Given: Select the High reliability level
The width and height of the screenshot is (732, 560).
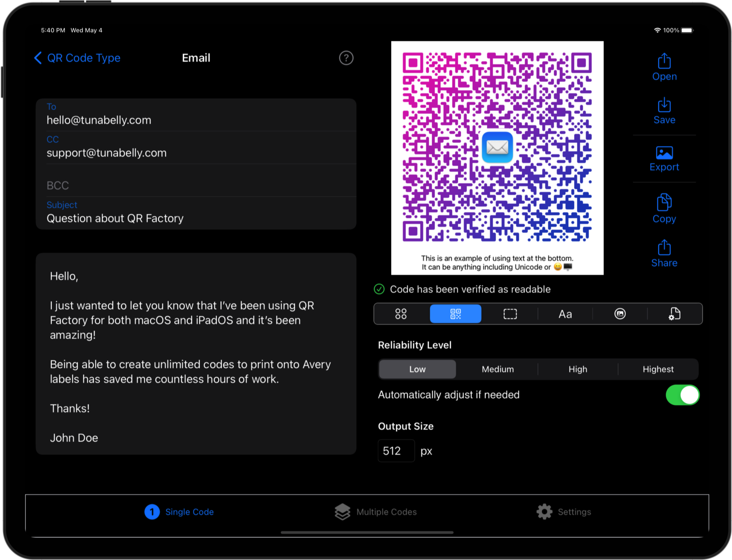Looking at the screenshot, I should [578, 369].
